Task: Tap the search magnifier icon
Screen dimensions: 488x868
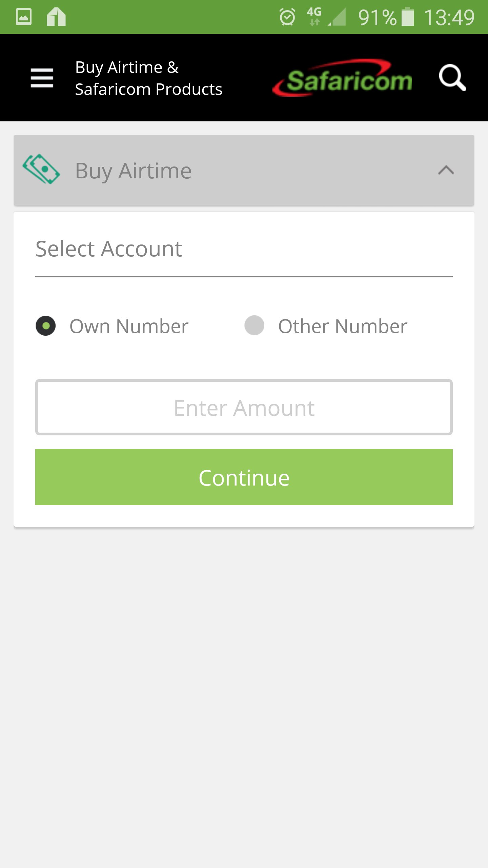Action: click(452, 78)
